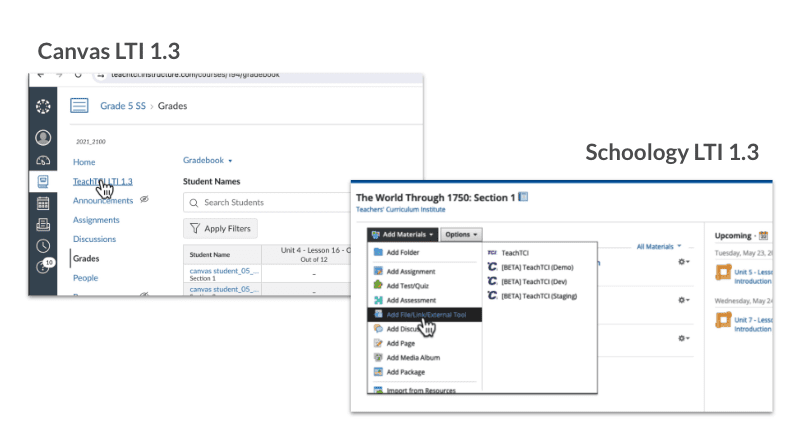The width and height of the screenshot is (802, 441).
Task: Open the Inbox icon in Canvas sidebar
Action: click(43, 225)
